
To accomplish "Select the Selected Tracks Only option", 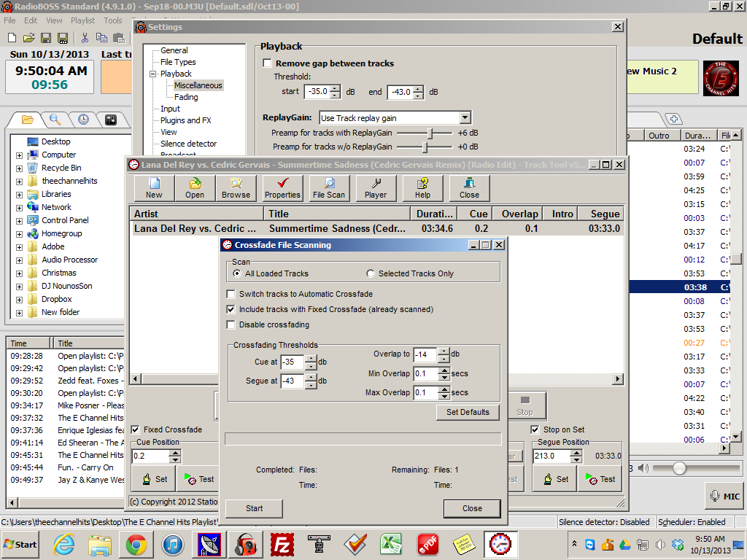I will [371, 273].
